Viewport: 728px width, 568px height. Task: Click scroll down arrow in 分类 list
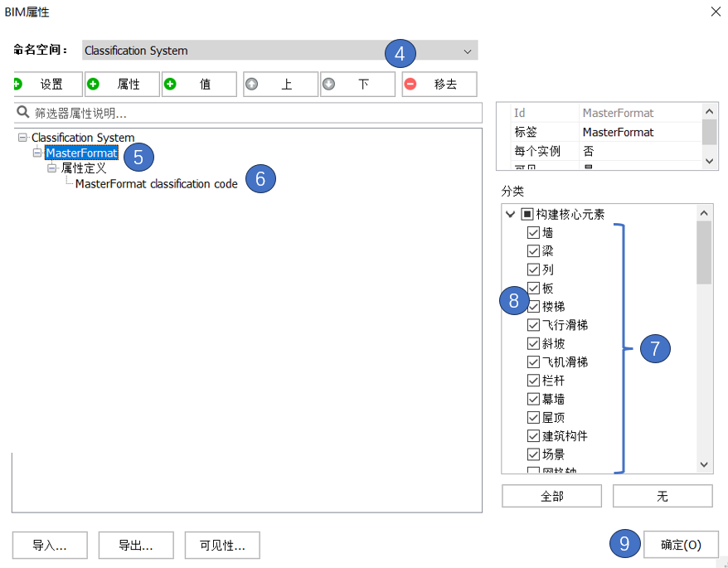click(704, 464)
